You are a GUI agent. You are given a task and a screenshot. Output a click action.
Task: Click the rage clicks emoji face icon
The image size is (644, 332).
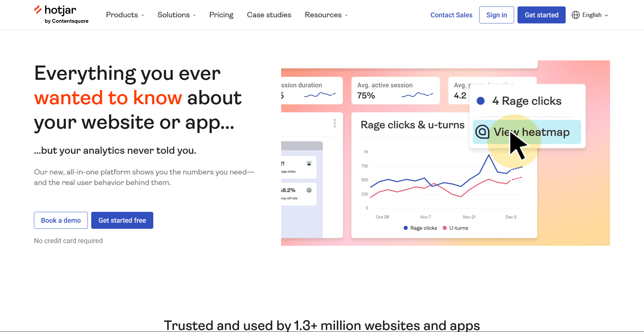309,163
